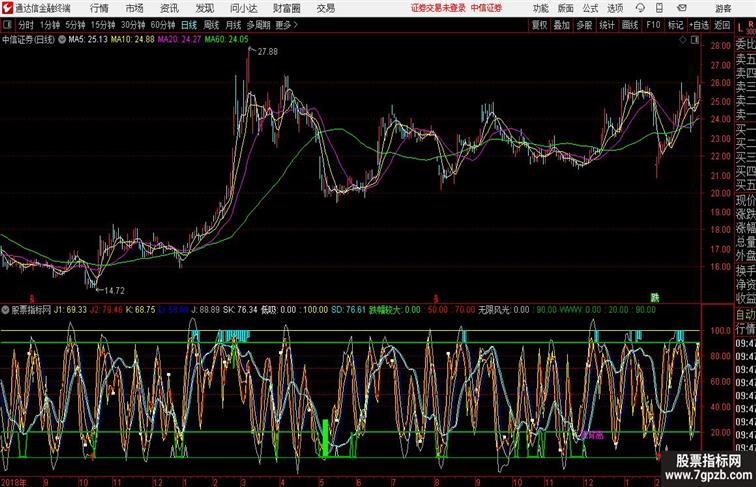
Task: Click the 游客 user label
Action: pyautogui.click(x=723, y=8)
